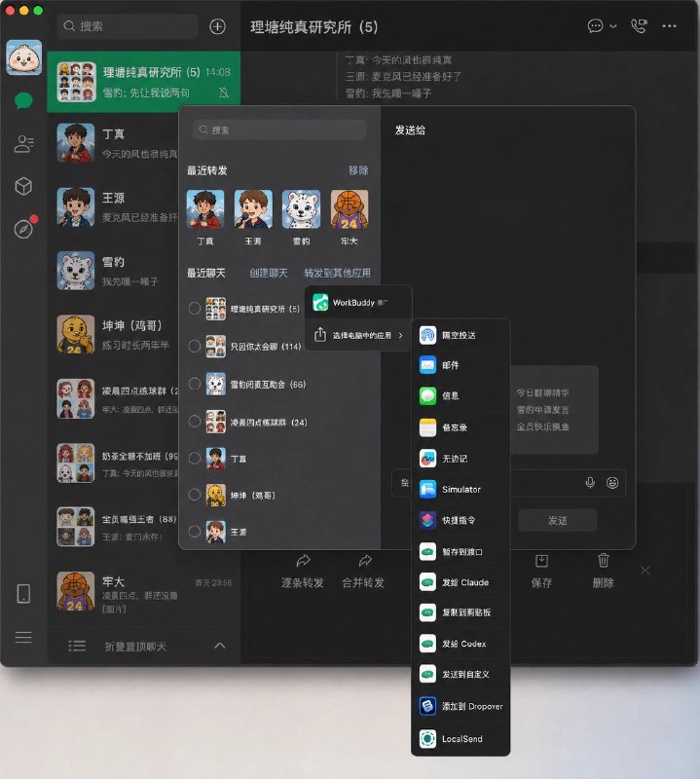Choose 隔空投送 AirDrop from the share list

point(461,335)
